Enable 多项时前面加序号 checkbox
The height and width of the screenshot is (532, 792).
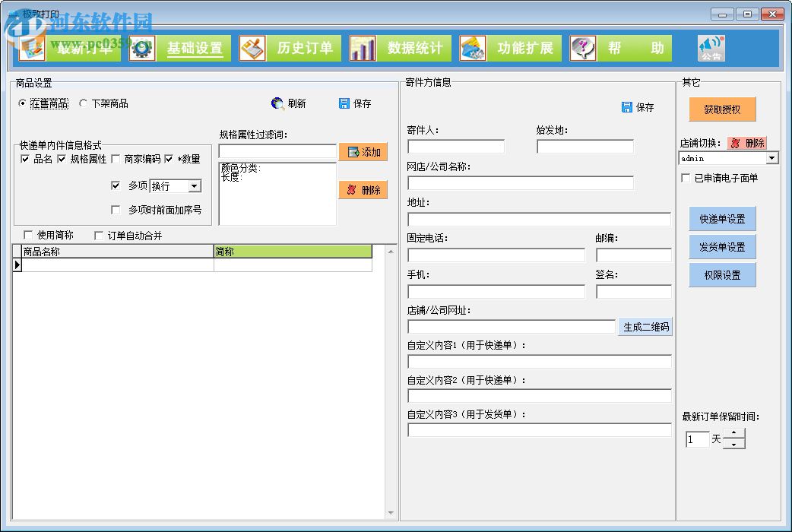[116, 209]
